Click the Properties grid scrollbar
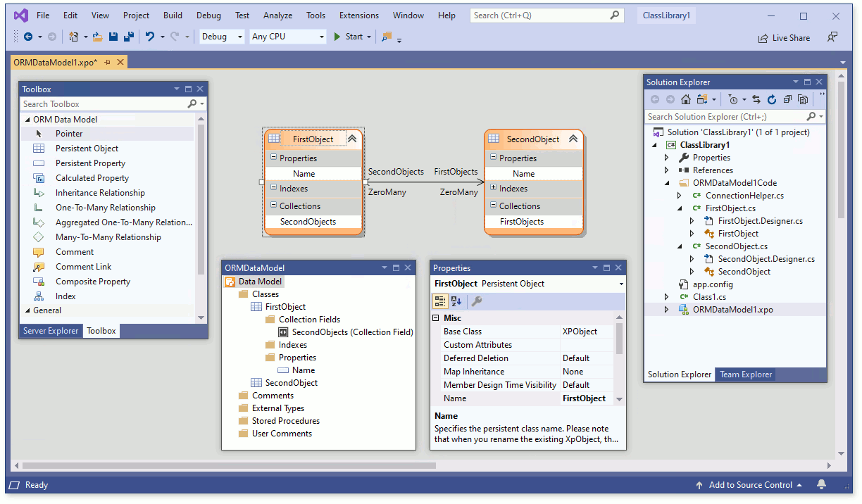The image size is (862, 504). coord(620,339)
